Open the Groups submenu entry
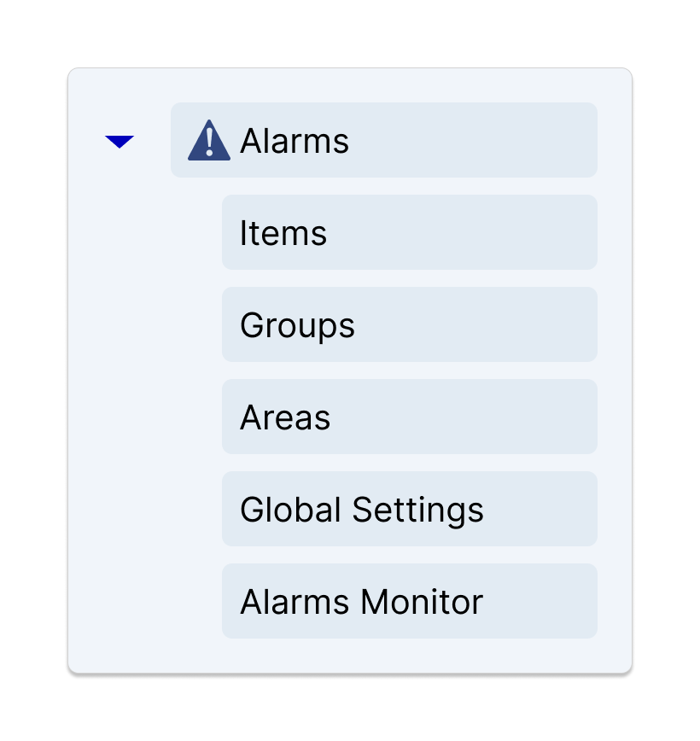Viewport: 700px width, 741px height. coord(410,324)
